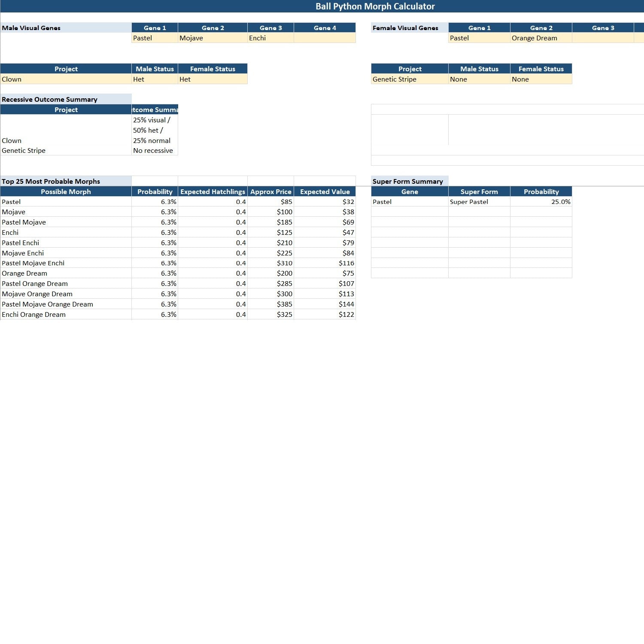The image size is (644, 644).
Task: Click the 'Male Visual Genes' label
Action: 31,28
